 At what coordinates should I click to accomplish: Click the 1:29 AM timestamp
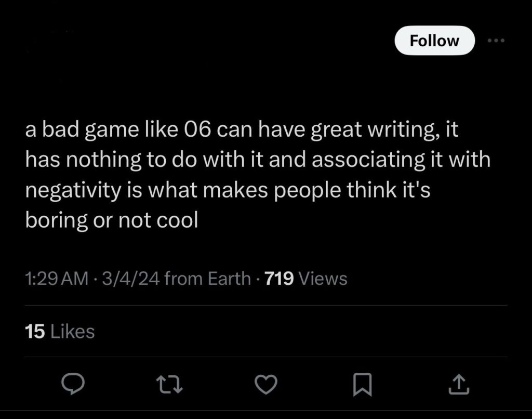(x=57, y=279)
